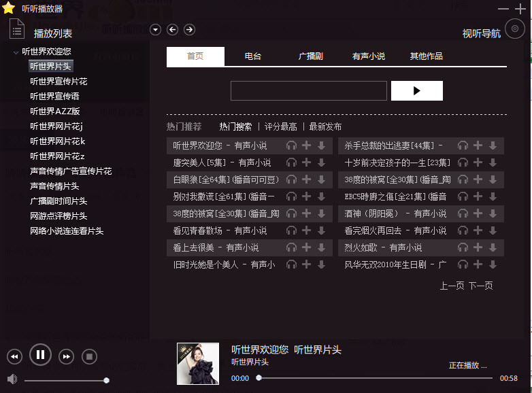Add 十岁前决定孩子的一生 with plus icon
This screenshot has width=532, height=393.
[x=478, y=163]
